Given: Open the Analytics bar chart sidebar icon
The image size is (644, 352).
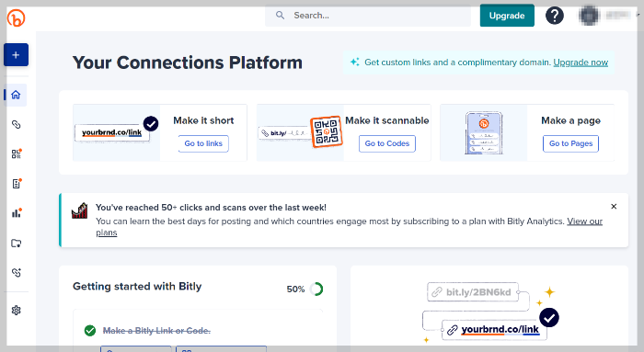Looking at the screenshot, I should [x=16, y=213].
